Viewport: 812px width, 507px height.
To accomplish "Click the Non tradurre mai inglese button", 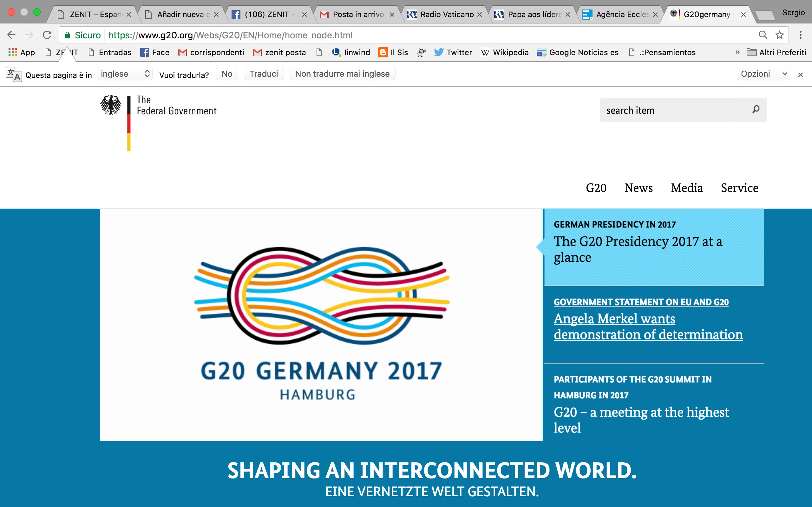I will click(x=342, y=74).
